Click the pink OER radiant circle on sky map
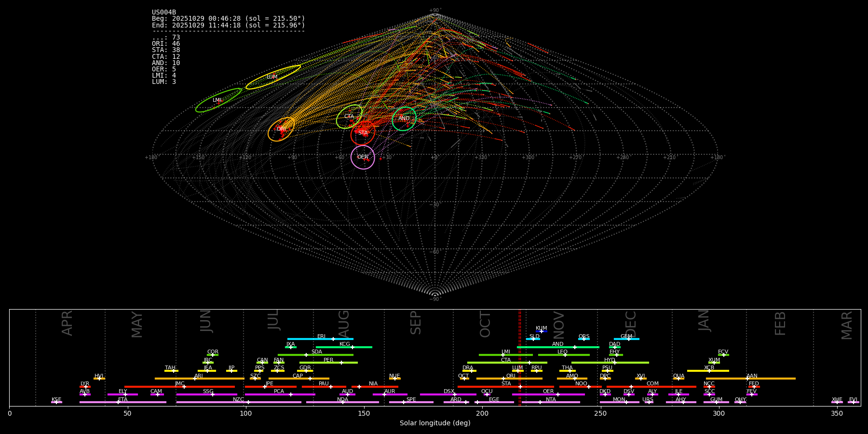This screenshot has width=868, height=434. (363, 157)
